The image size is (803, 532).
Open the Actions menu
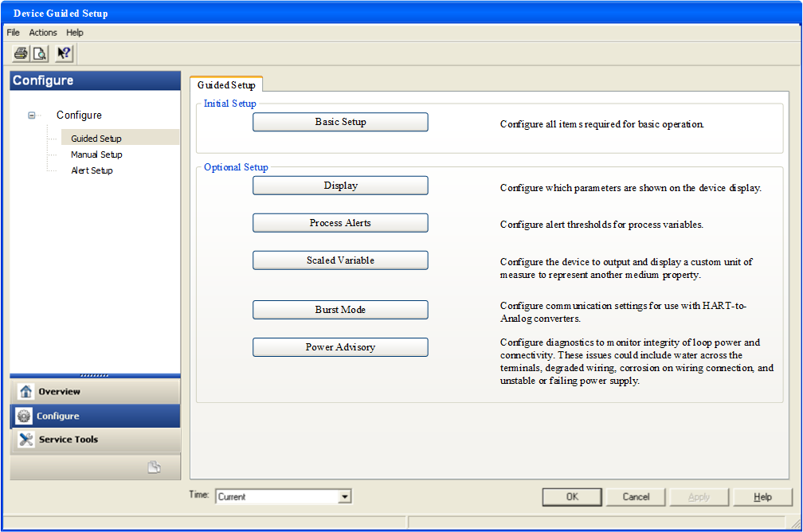(x=43, y=33)
